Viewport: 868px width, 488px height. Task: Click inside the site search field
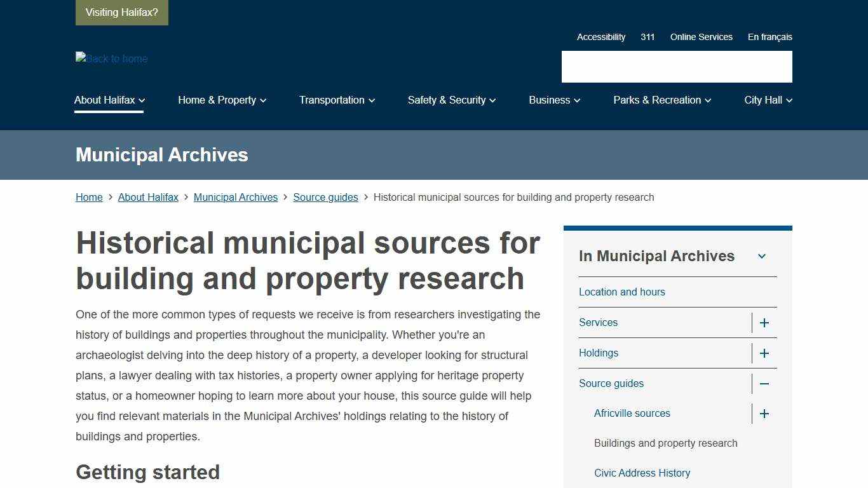coord(676,67)
